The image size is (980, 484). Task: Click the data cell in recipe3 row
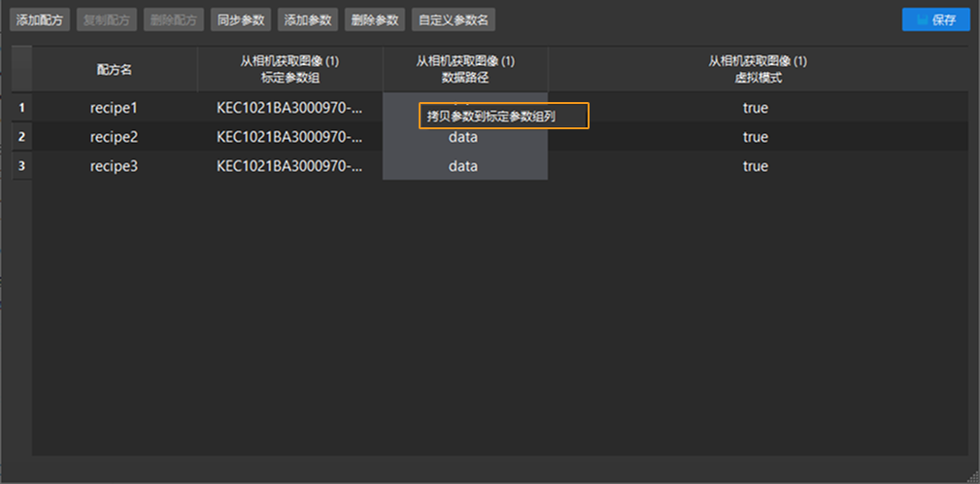click(x=465, y=166)
